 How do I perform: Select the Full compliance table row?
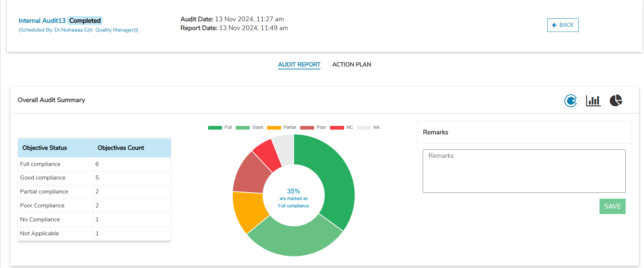tap(94, 164)
